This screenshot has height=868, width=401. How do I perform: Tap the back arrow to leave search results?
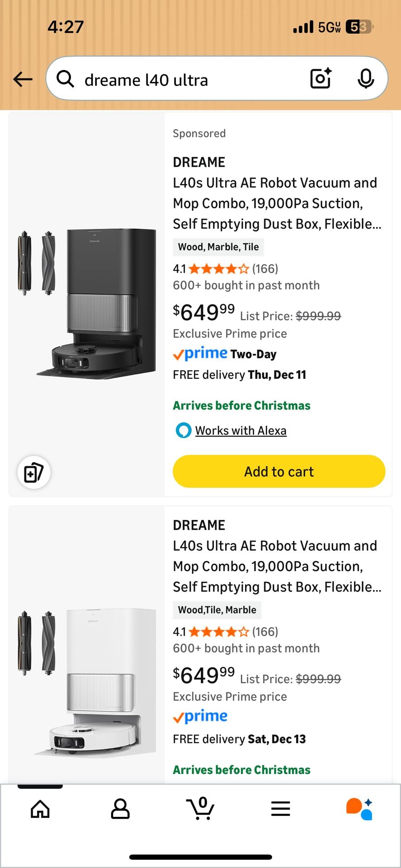pos(22,79)
